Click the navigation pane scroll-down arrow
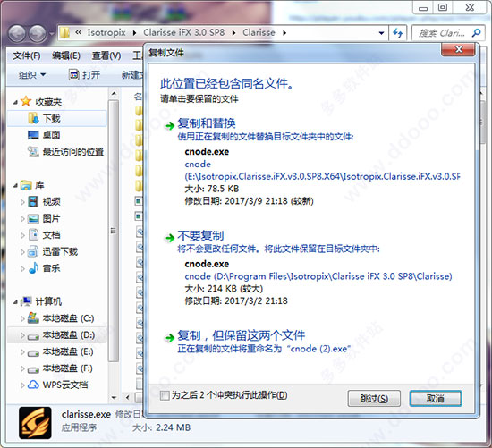The height and width of the screenshot is (448, 492). [114, 398]
